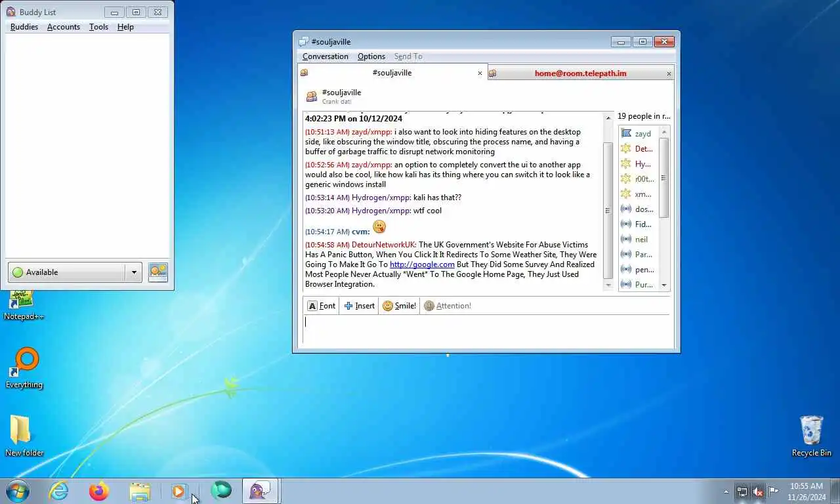840x504 pixels.
Task: Click the Action Center flag tray icon
Action: point(774,491)
